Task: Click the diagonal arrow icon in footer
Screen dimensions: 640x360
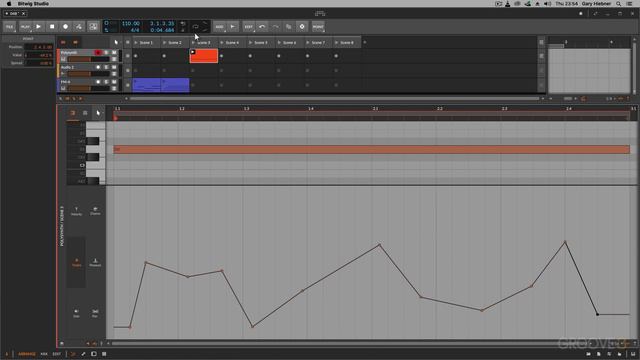Action: click(83, 354)
